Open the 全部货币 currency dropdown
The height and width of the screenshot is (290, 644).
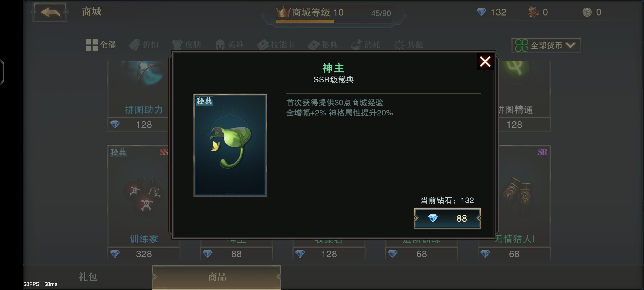pos(546,45)
